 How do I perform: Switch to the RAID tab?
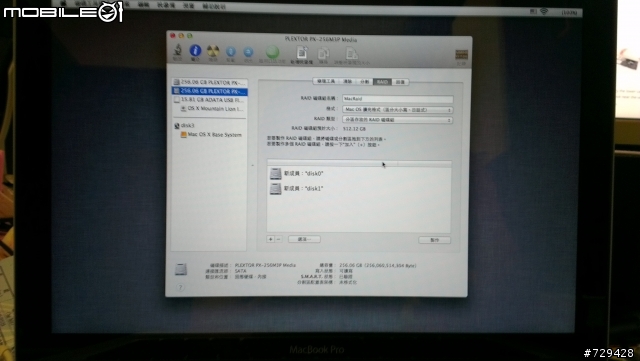click(x=382, y=82)
